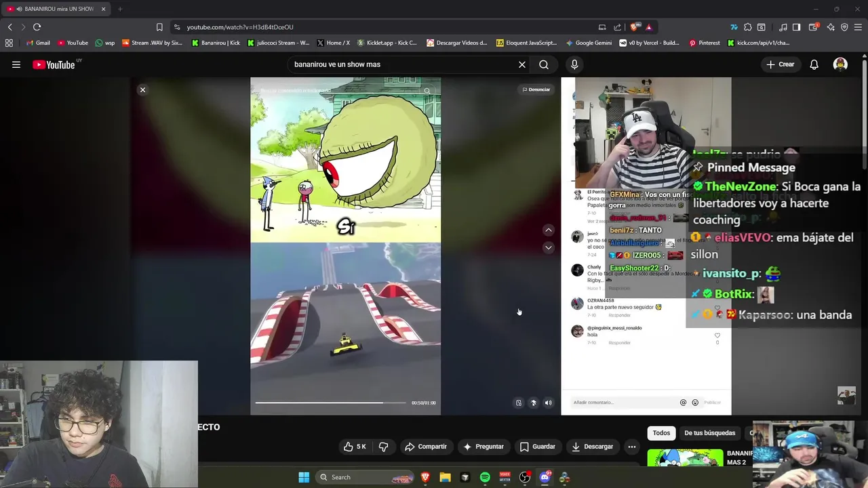Click the progress bar in the vertical clip
868x488 pixels.
(x=331, y=403)
